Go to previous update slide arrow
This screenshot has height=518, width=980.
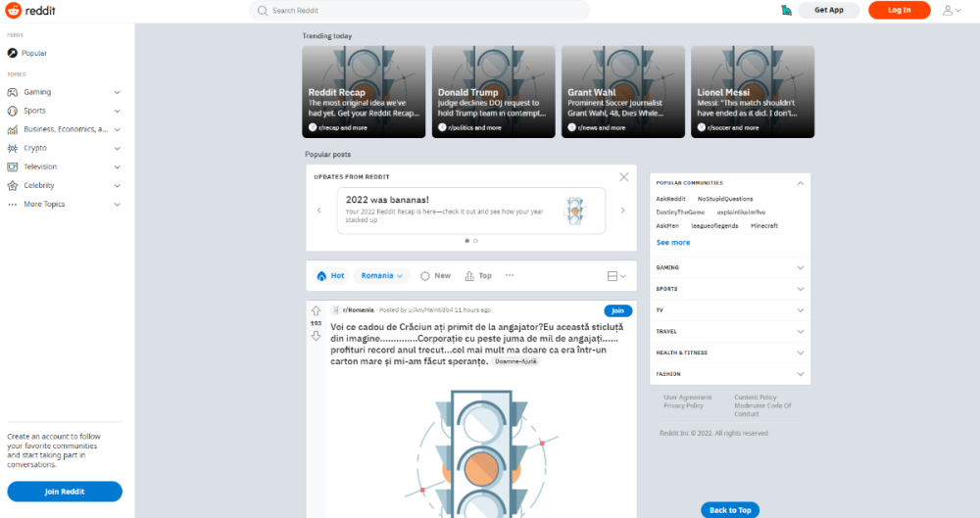(319, 211)
